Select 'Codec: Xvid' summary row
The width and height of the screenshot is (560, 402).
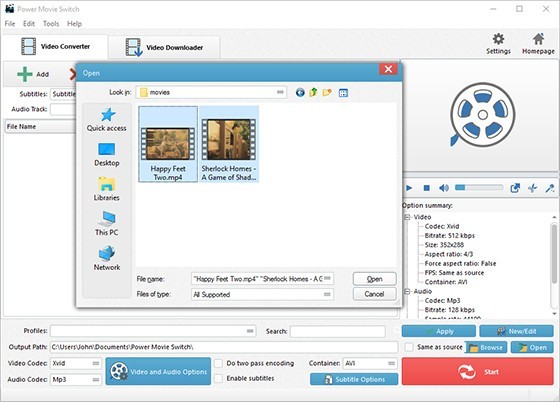[442, 226]
